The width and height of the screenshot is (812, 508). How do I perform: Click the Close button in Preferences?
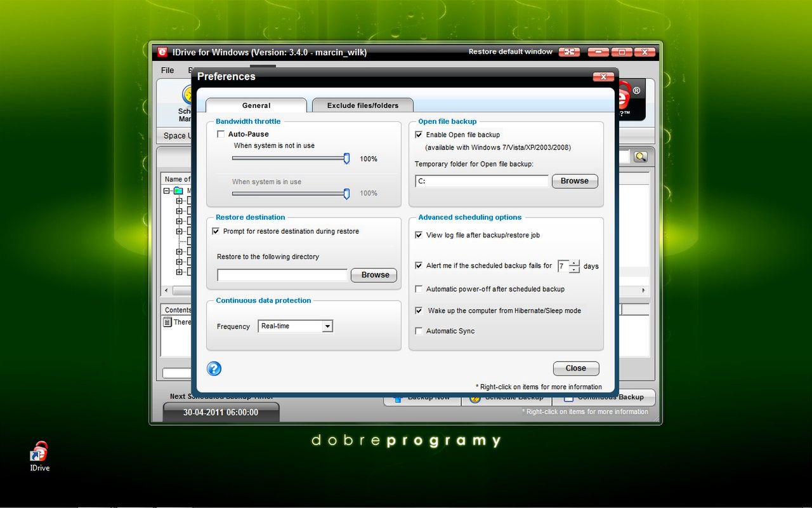(576, 368)
